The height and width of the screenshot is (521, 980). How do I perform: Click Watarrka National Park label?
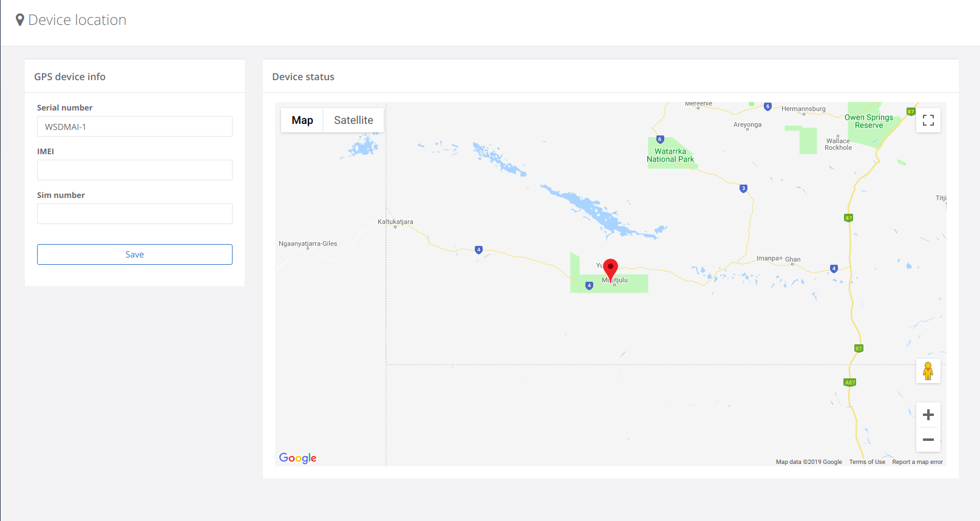(670, 155)
